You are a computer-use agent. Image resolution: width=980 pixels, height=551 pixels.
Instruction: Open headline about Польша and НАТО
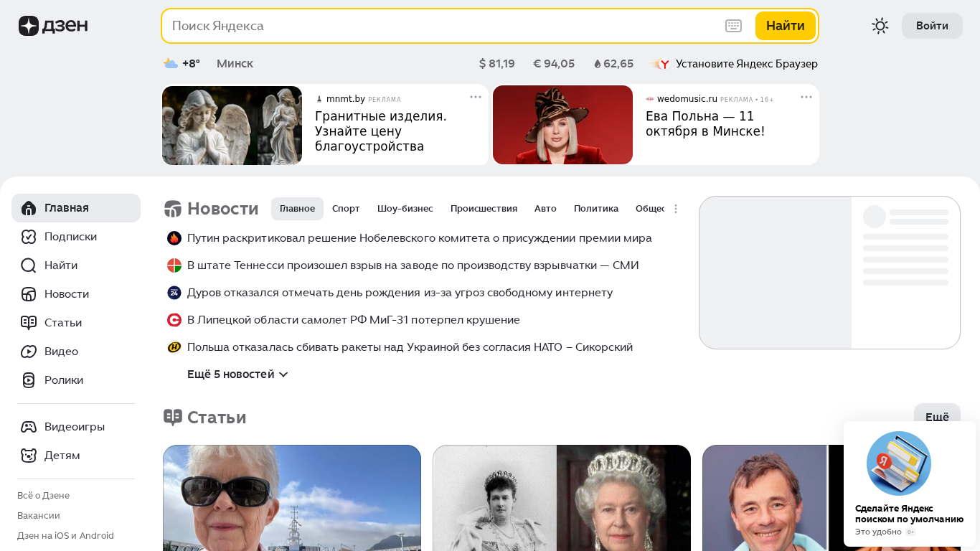[x=410, y=347]
